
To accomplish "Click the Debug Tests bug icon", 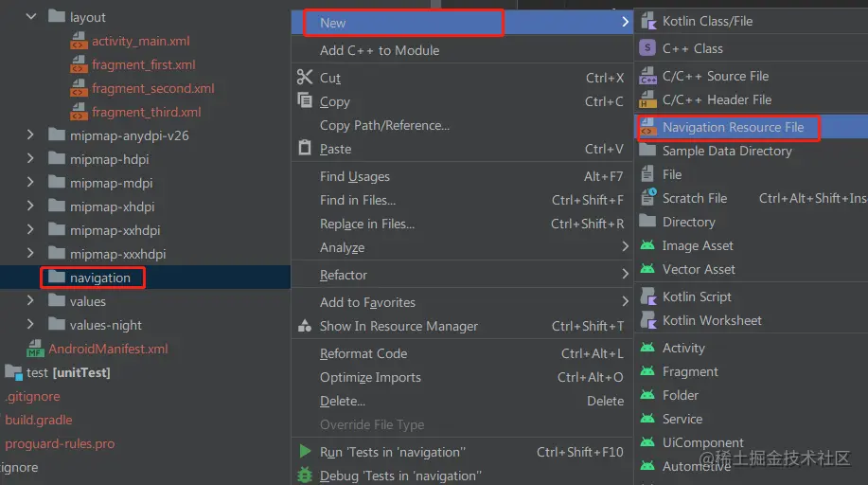I will 305,475.
